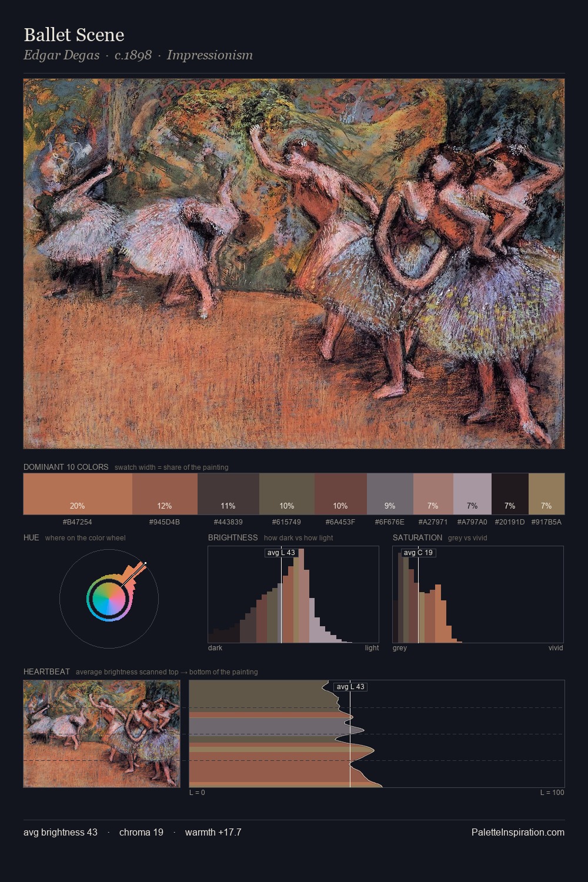This screenshot has width=588, height=882.
Task: Choose the #615749 olive-grey swatch
Action: point(287,494)
